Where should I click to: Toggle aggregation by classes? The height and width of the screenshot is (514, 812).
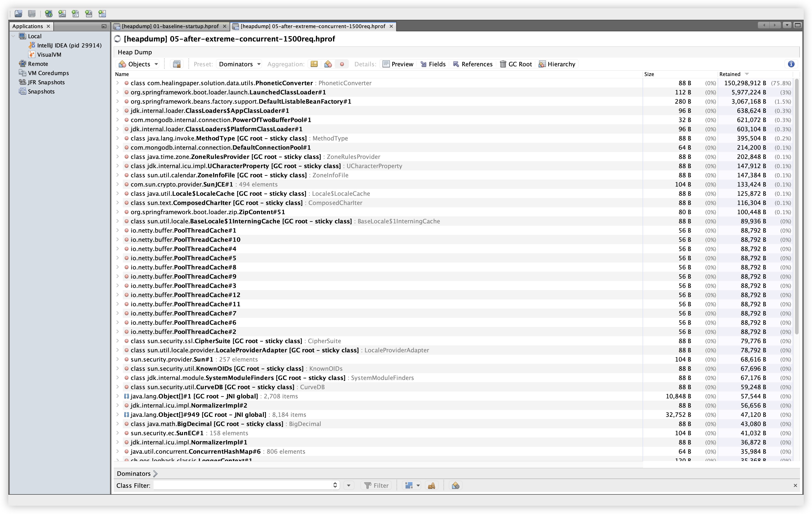click(x=328, y=64)
